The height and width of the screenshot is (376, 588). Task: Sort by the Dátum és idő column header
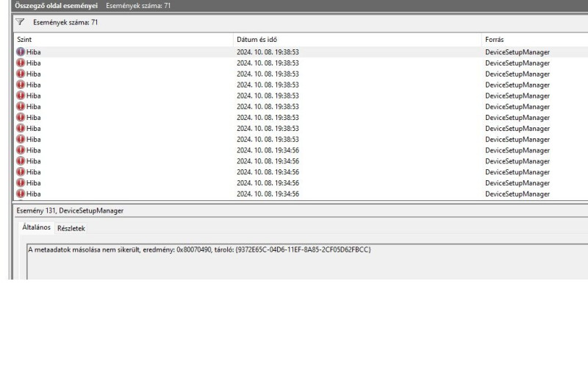point(357,40)
